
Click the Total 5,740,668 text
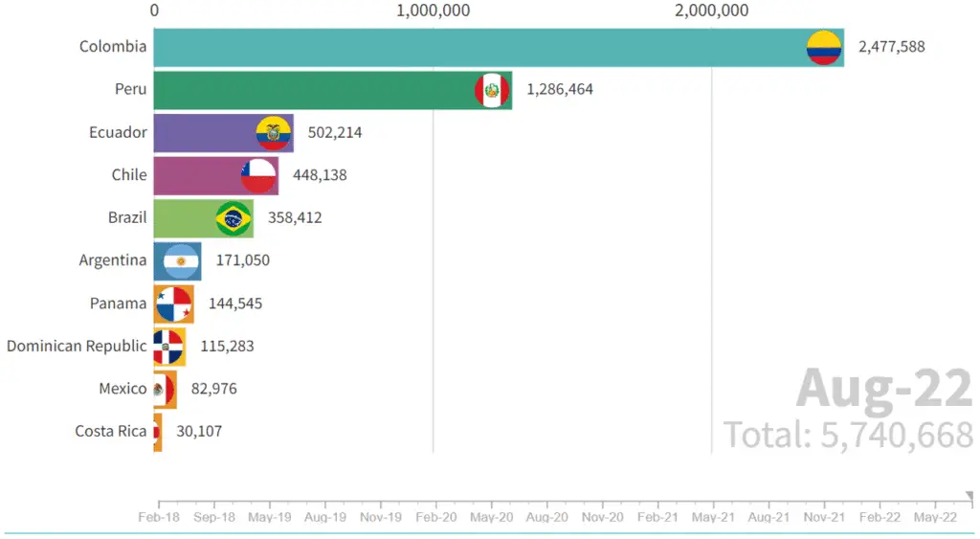[848, 435]
